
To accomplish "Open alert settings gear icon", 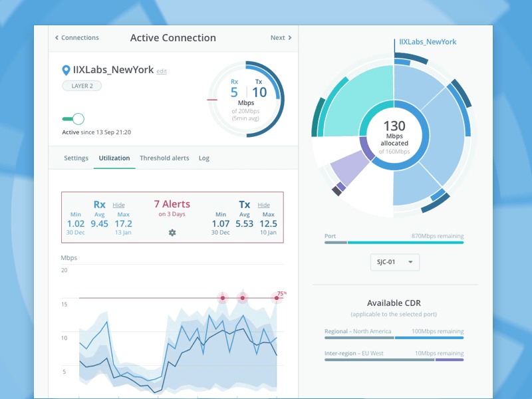I will (x=172, y=233).
